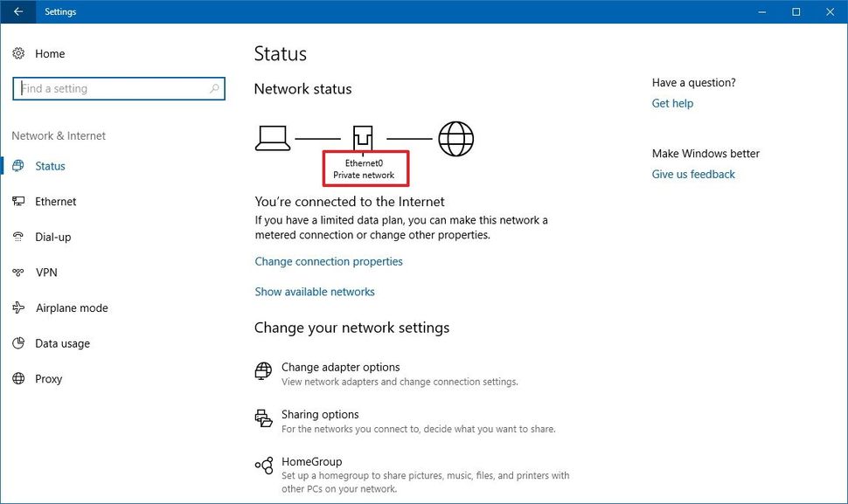Show available networks

pos(315,291)
